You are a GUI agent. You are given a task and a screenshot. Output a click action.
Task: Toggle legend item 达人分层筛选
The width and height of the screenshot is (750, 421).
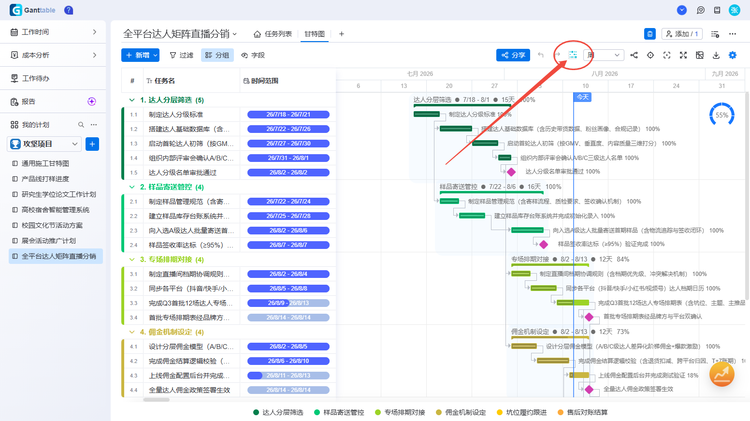278,412
